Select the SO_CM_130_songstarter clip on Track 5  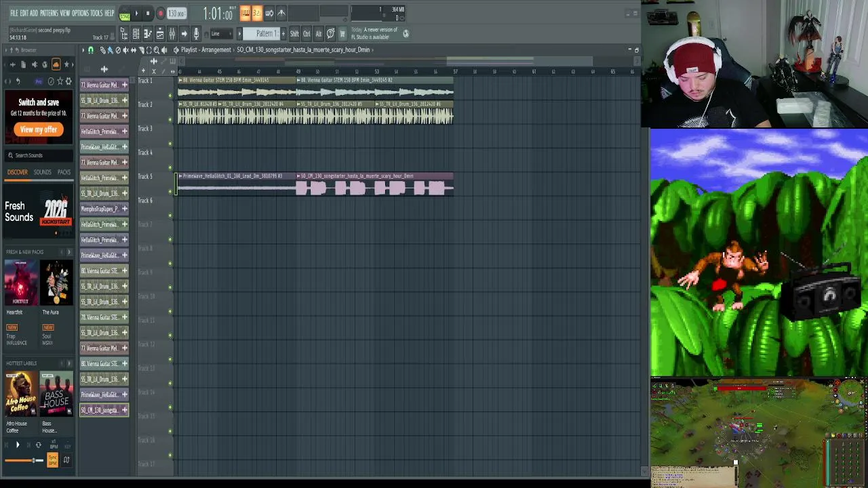[x=374, y=184]
